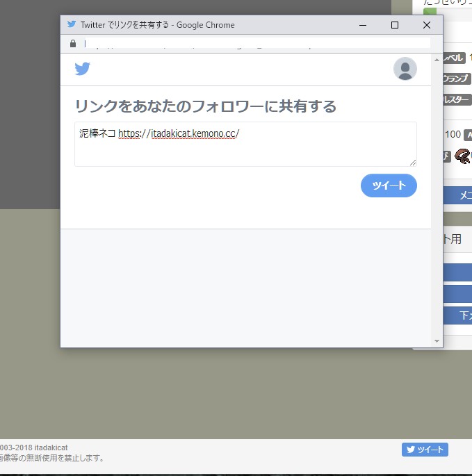
Task: Click the tweet text area resize handle
Action: tap(413, 163)
